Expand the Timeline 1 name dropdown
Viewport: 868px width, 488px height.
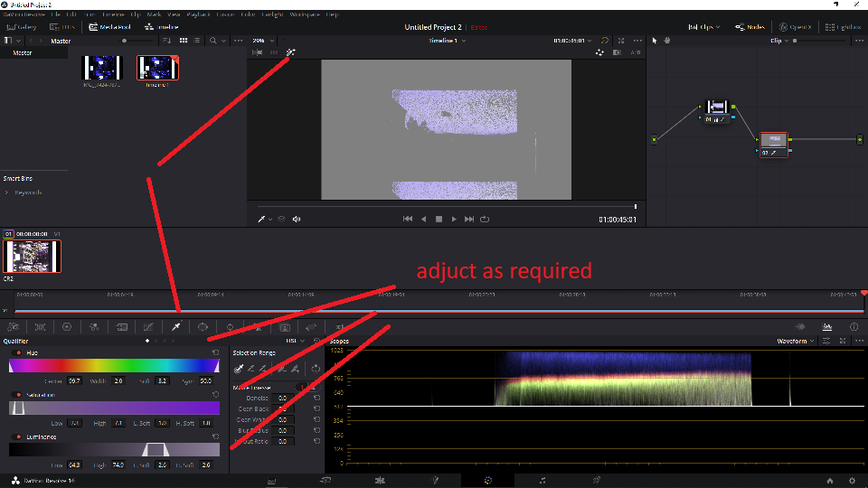pos(448,41)
